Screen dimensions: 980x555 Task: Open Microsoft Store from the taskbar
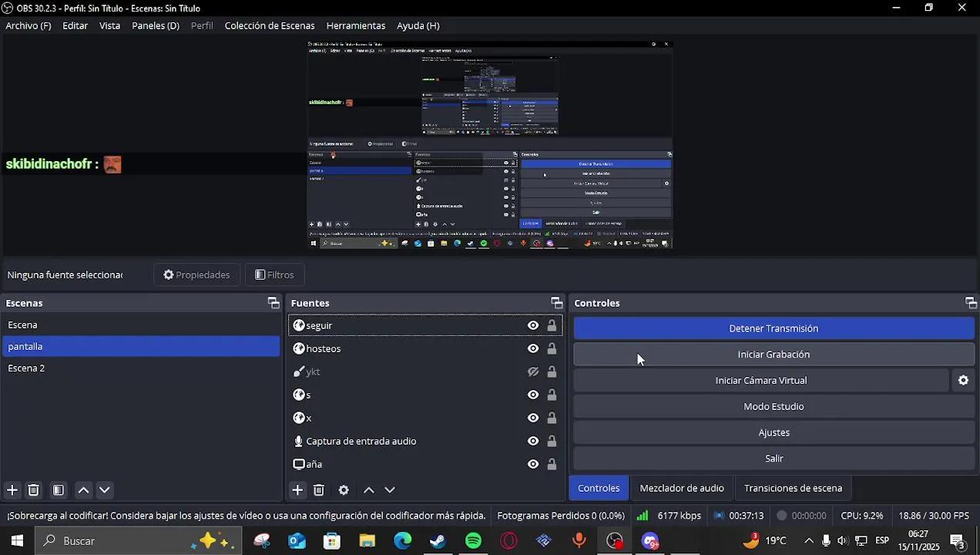click(332, 541)
